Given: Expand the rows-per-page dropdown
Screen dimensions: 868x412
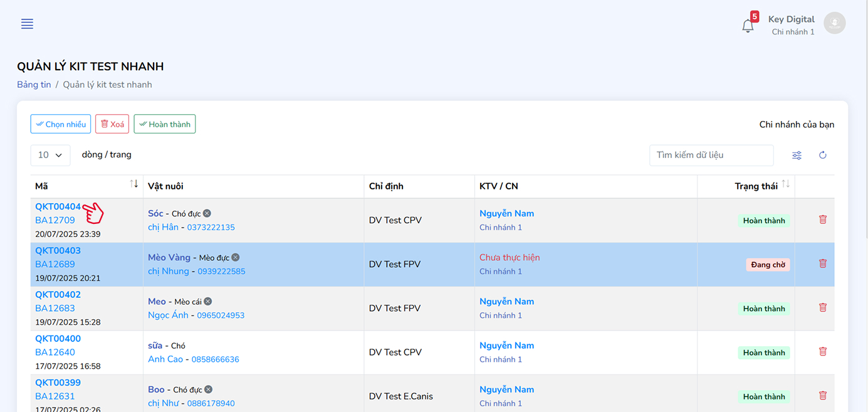Looking at the screenshot, I should tap(50, 155).
